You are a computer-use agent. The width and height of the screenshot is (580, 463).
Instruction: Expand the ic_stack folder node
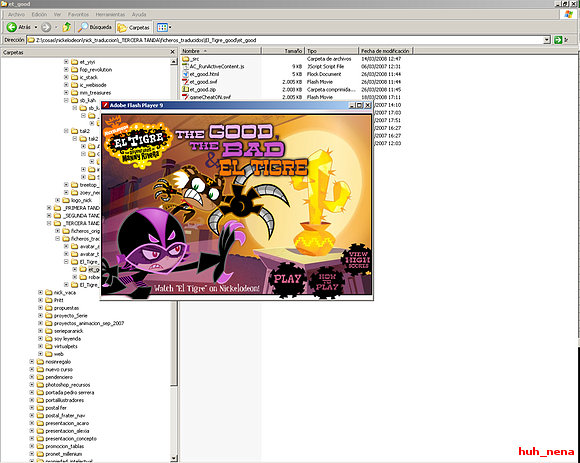pyautogui.click(x=66, y=77)
